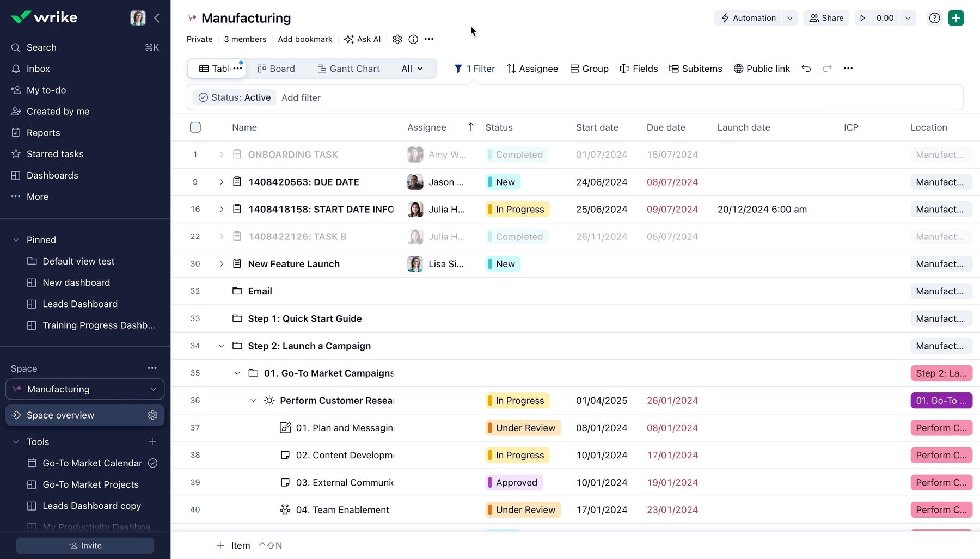Tick the select all rows checkbox
Image resolution: width=980 pixels, height=559 pixels.
point(195,127)
